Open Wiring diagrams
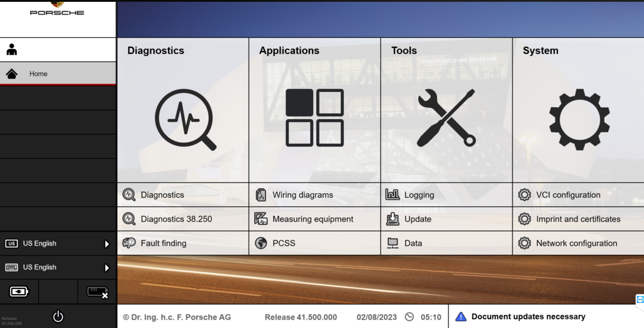Viewport: 644px width, 328px height. click(314, 195)
